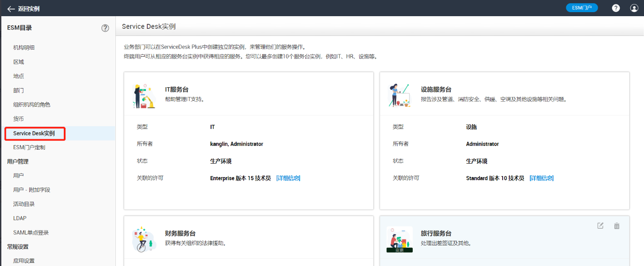Click 帮助管理IT支持。 description text
The image size is (644, 266).
click(x=185, y=99)
